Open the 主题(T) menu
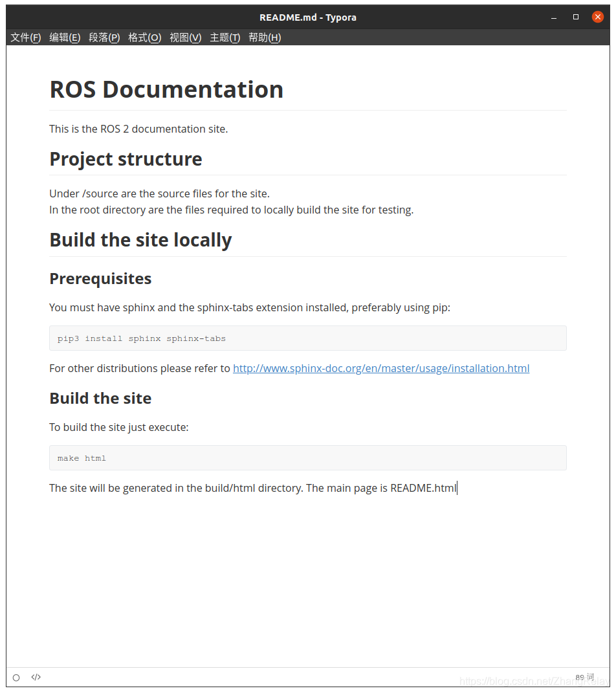616x693 pixels. [225, 38]
